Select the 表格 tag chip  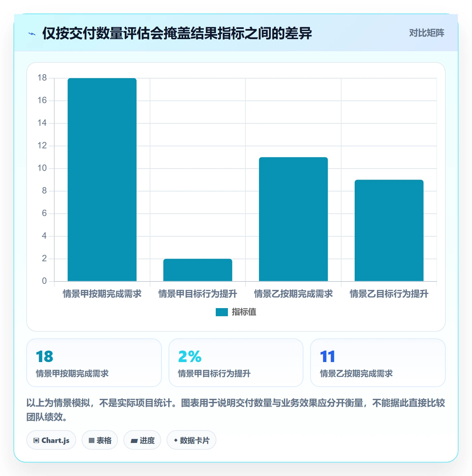click(100, 440)
